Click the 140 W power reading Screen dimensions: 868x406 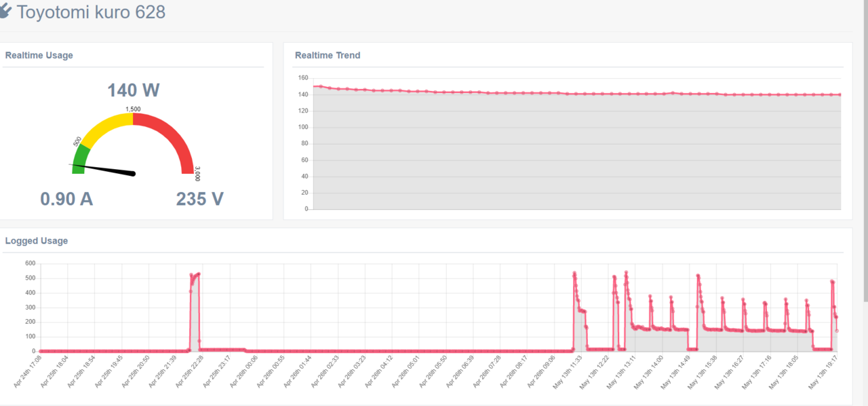tap(134, 90)
